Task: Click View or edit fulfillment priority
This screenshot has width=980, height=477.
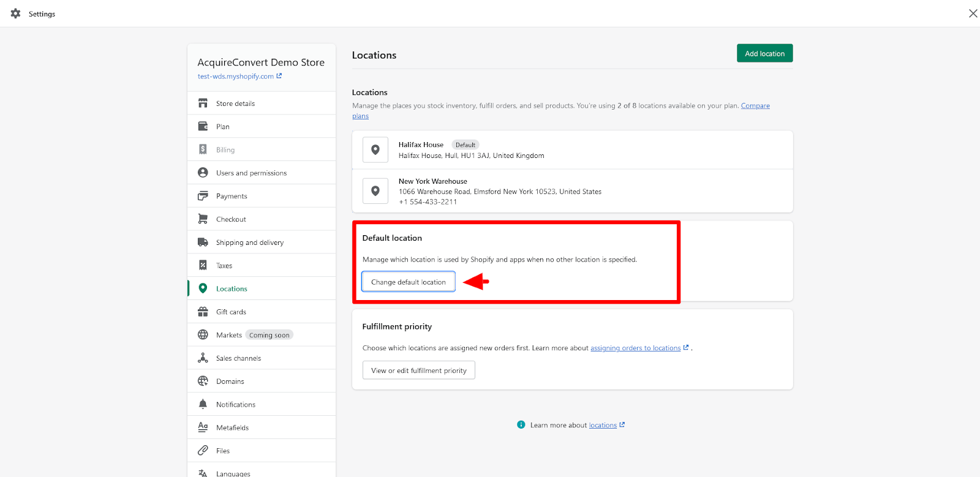Action: [418, 370]
